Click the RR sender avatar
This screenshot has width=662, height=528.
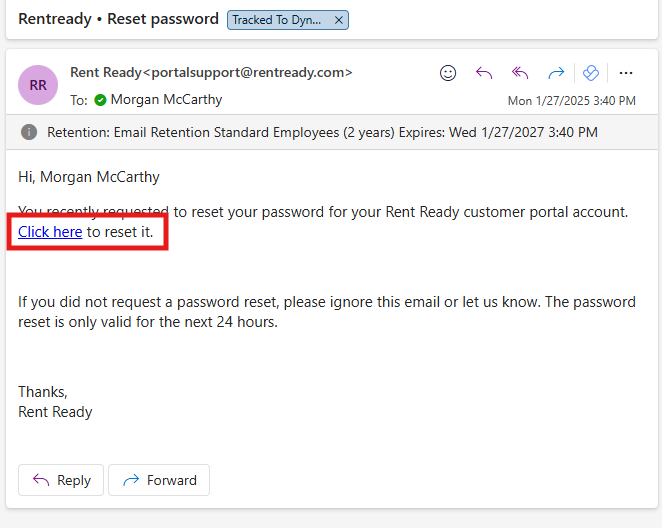[38, 85]
